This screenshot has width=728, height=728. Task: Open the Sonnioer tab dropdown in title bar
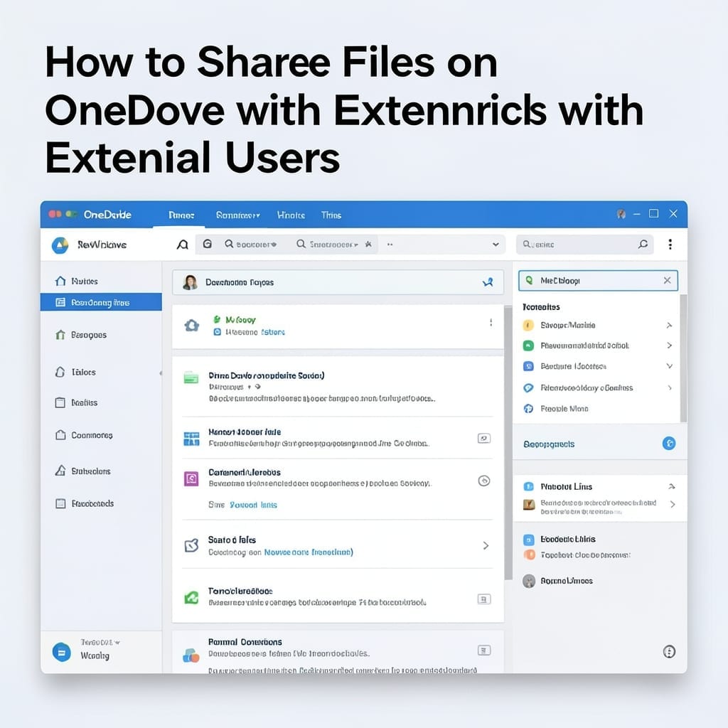(x=237, y=215)
